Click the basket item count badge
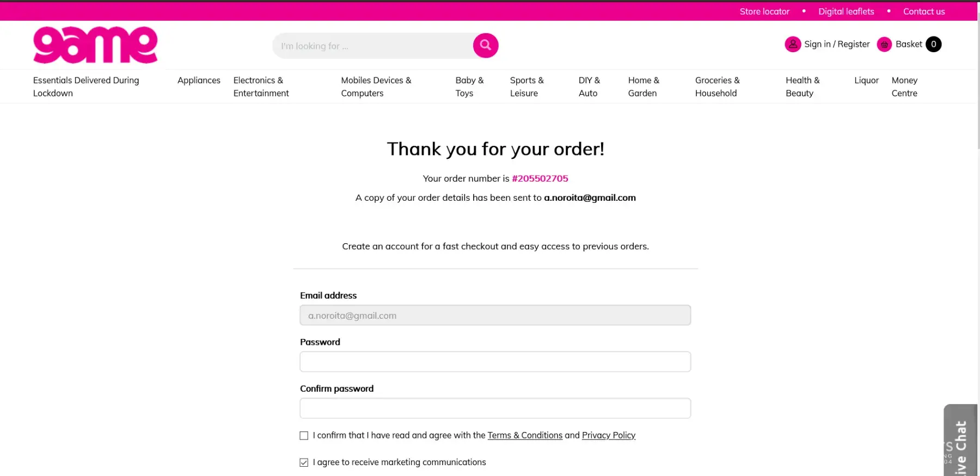 933,44
